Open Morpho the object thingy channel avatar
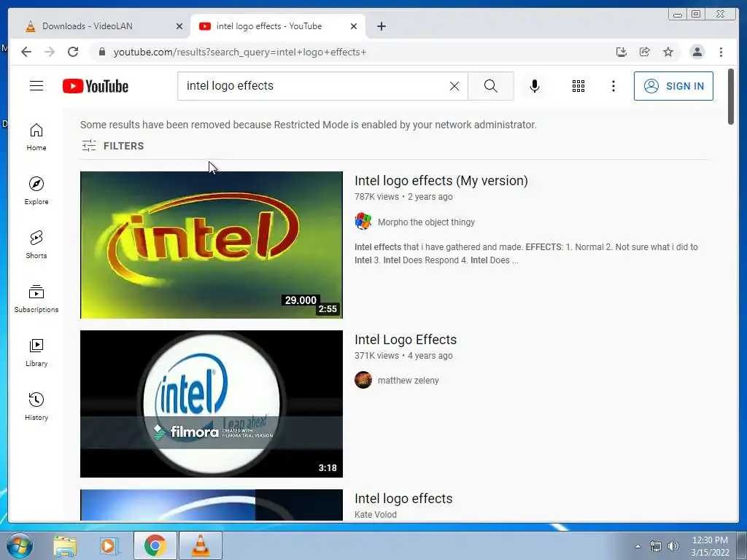 click(363, 222)
